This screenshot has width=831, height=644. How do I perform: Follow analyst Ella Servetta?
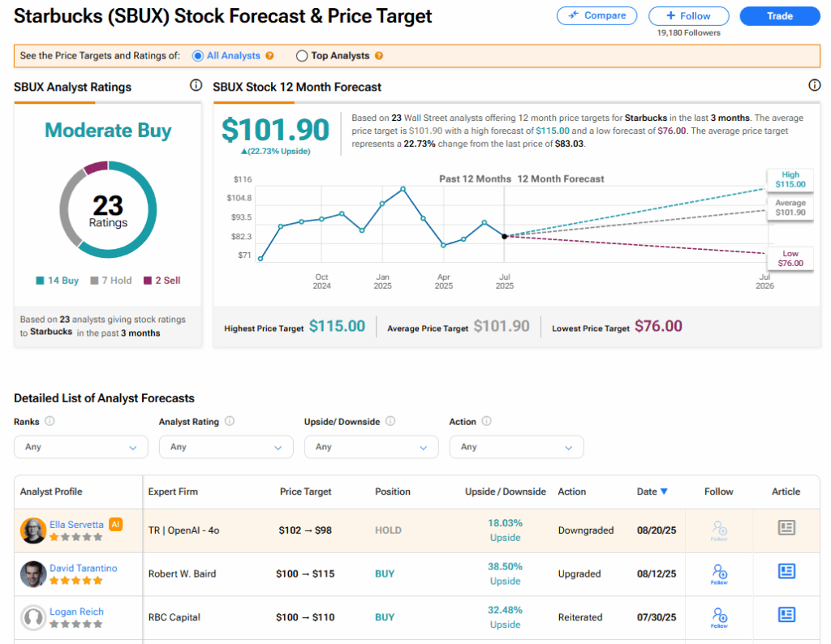pyautogui.click(x=719, y=530)
